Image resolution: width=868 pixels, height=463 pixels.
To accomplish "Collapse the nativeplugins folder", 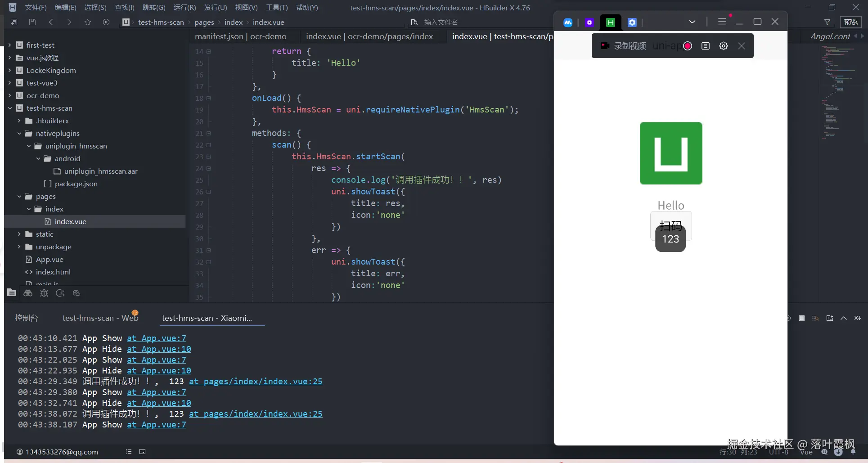I will (19, 133).
